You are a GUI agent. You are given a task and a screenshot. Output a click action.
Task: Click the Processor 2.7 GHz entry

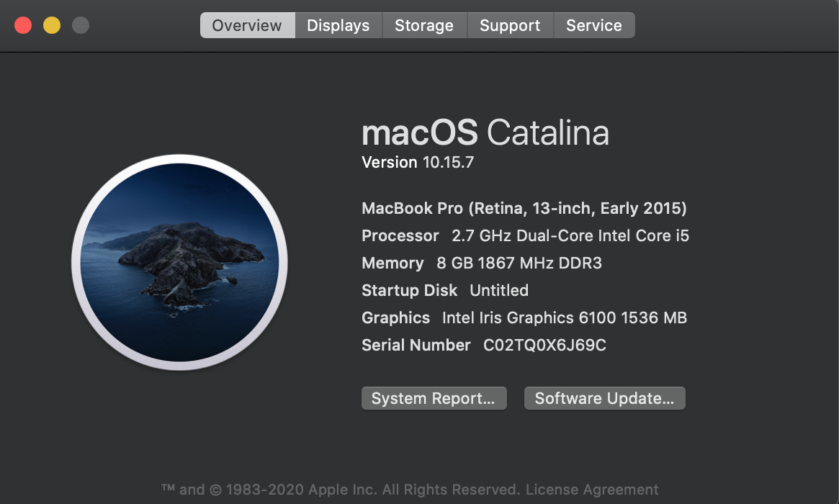coord(525,236)
